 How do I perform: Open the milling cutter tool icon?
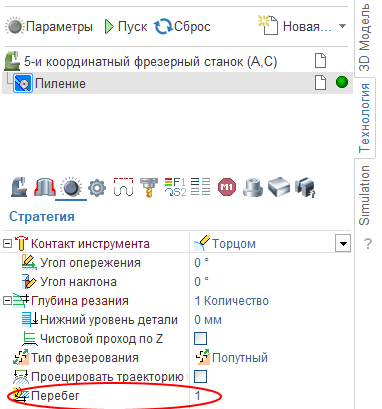pyautogui.click(x=148, y=188)
